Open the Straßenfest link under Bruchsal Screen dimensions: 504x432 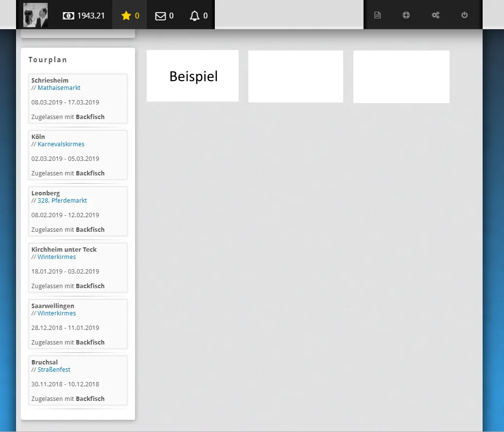[x=54, y=370]
